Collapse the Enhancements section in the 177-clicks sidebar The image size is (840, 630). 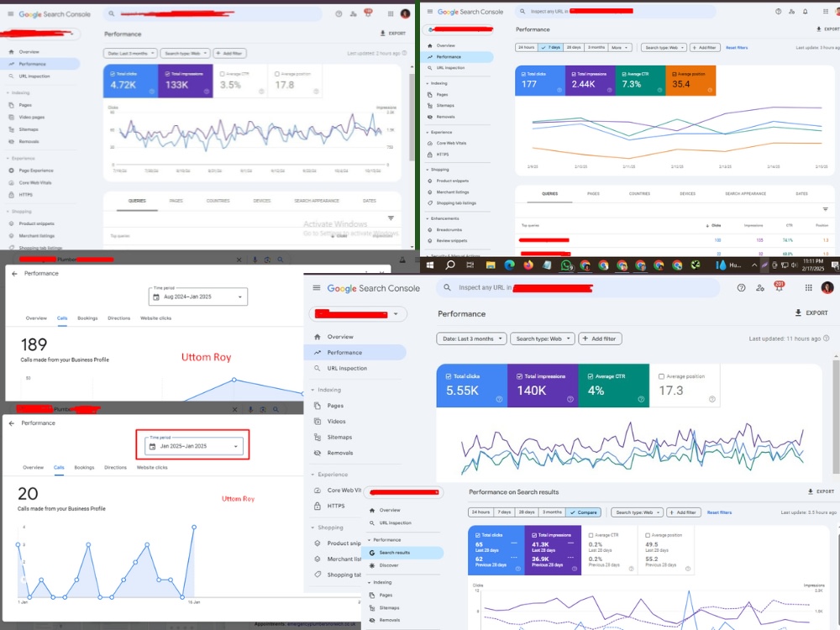pyautogui.click(x=443, y=218)
